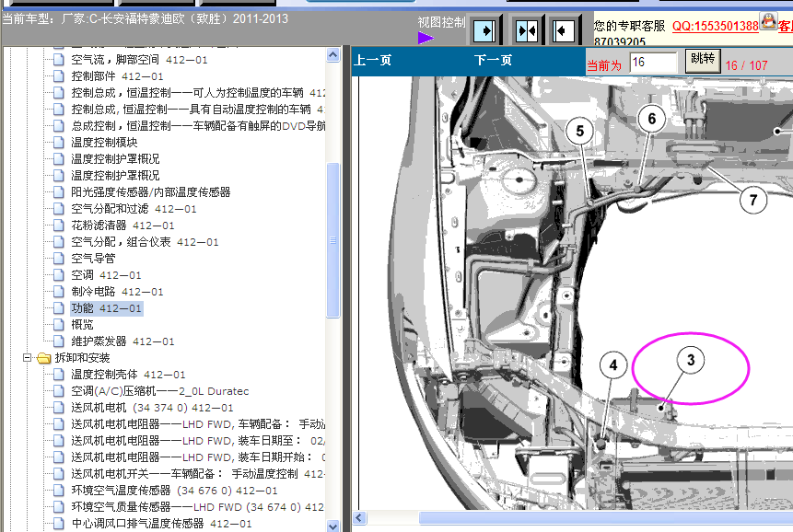
Task: Select the 拆卸和安装 folder icon
Action: pos(44,358)
